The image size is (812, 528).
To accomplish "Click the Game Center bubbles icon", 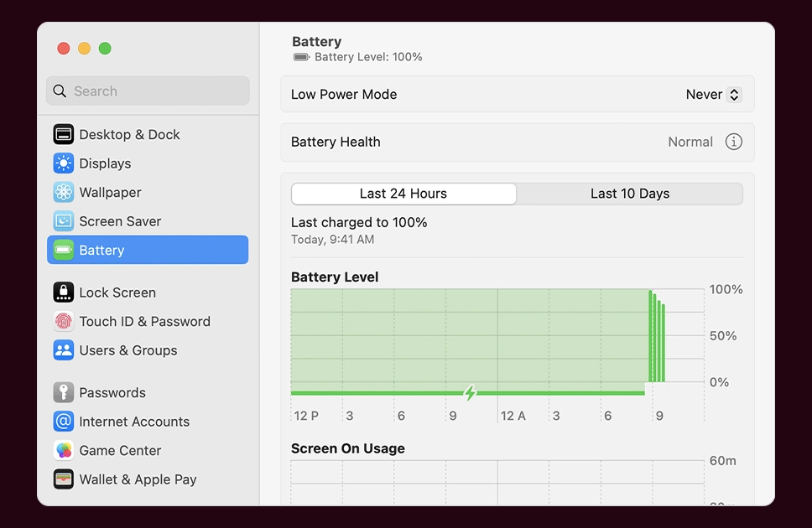I will coord(63,450).
